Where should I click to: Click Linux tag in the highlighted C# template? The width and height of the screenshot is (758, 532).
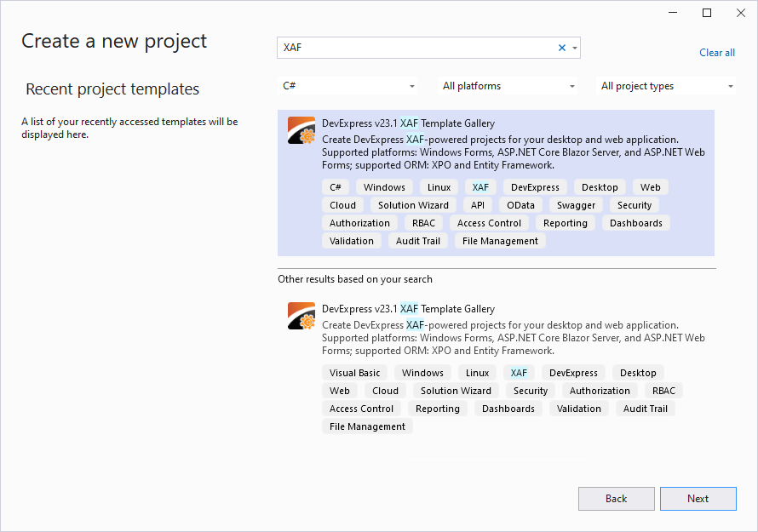click(439, 187)
